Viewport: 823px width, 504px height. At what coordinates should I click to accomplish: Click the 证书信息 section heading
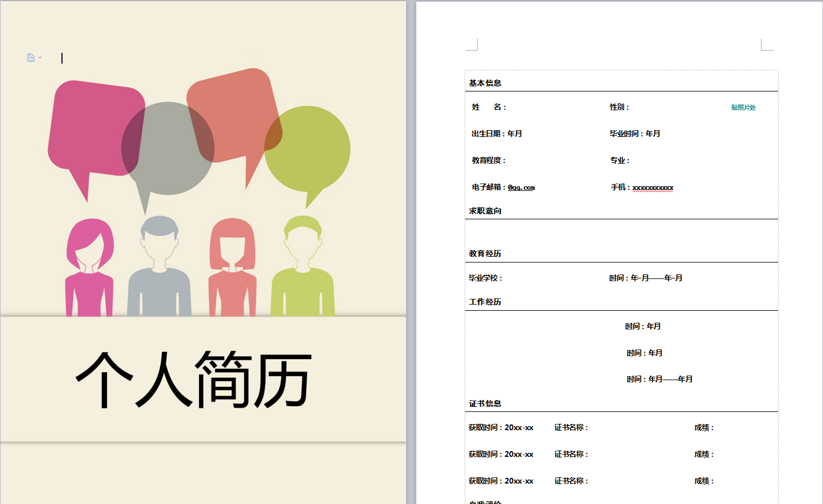[x=485, y=403]
